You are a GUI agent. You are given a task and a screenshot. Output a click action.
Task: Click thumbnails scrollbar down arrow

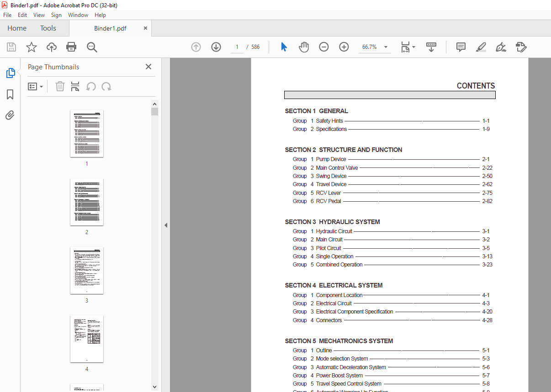click(x=155, y=387)
